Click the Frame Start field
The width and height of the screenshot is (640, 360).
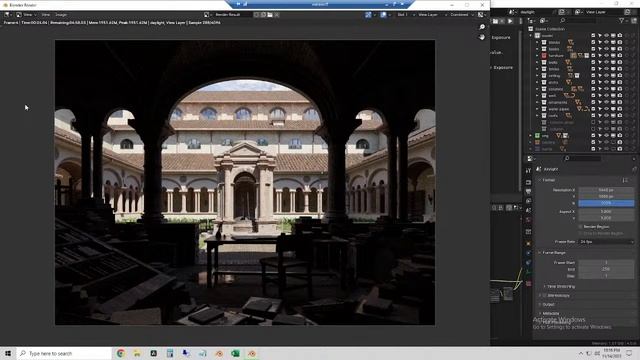click(606, 262)
